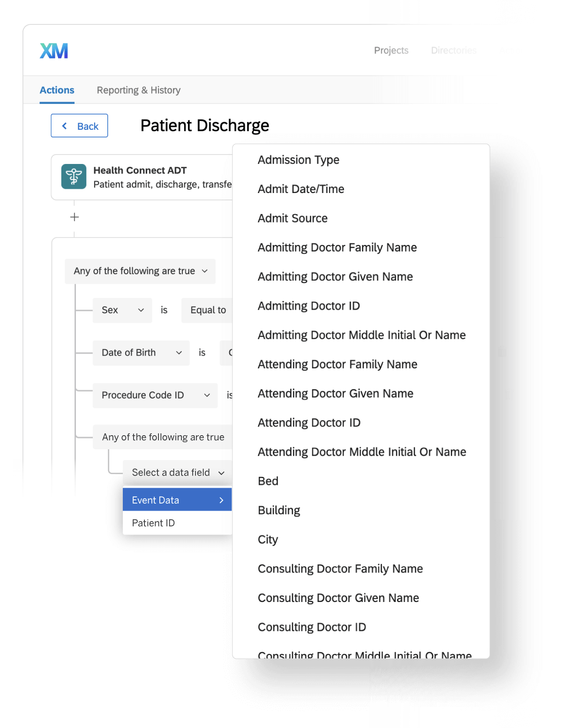The width and height of the screenshot is (562, 728).
Task: Click the XM logo
Action: [54, 51]
